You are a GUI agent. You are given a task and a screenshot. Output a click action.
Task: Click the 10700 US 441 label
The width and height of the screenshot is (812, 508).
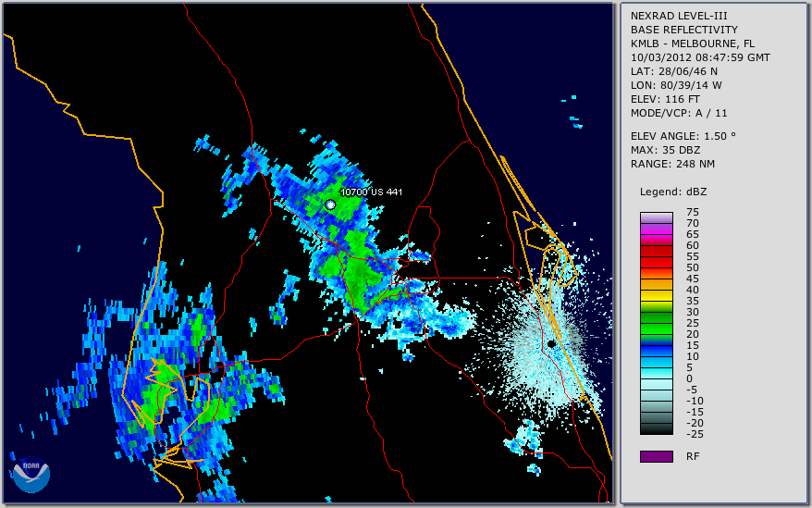tap(371, 192)
